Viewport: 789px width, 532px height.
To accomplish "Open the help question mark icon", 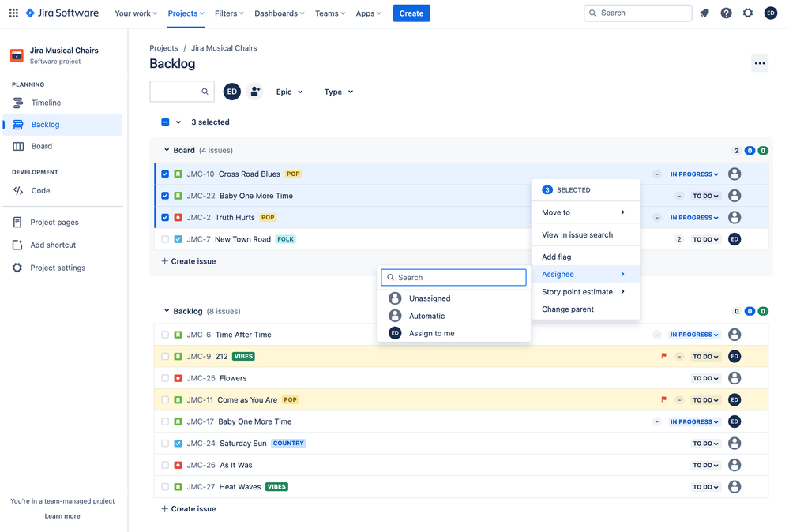I will [x=726, y=13].
